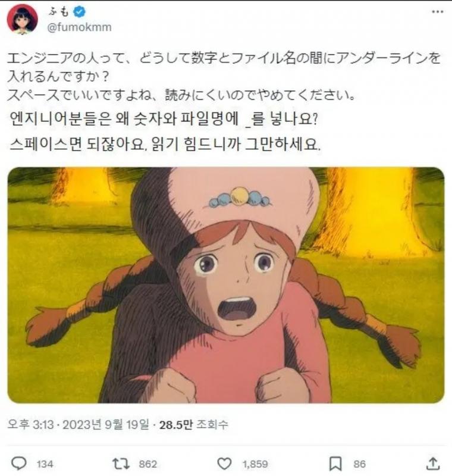Like the tweet with the heart icon
Image resolution: width=452 pixels, height=476 pixels.
coord(225,464)
